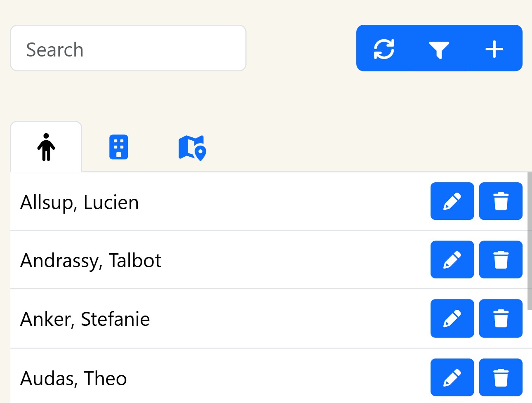Switch to the map locations tab
532x403 pixels.
[192, 148]
